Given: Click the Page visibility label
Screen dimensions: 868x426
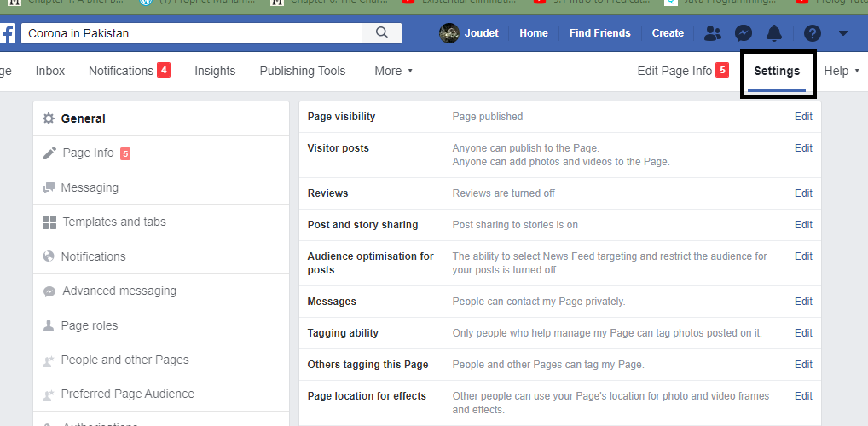Looking at the screenshot, I should point(341,117).
